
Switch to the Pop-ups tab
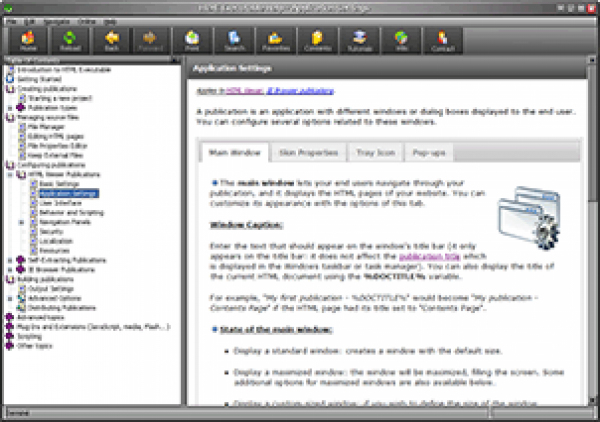429,153
